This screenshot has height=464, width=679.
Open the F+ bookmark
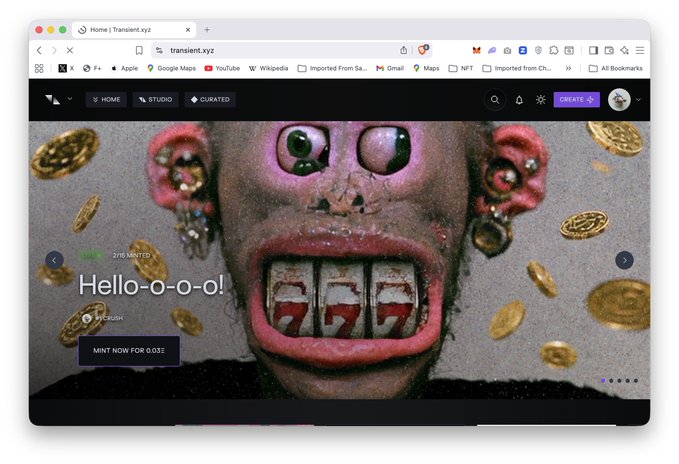tap(92, 68)
